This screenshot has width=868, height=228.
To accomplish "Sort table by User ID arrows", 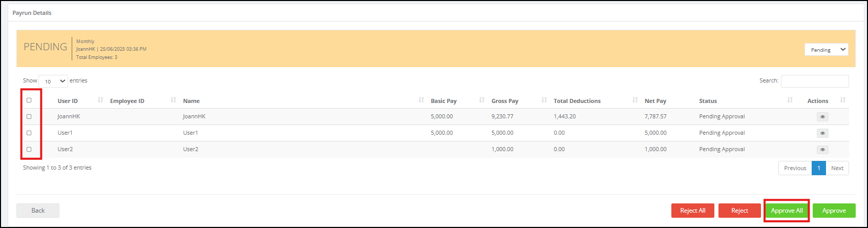I will pyautogui.click(x=100, y=100).
